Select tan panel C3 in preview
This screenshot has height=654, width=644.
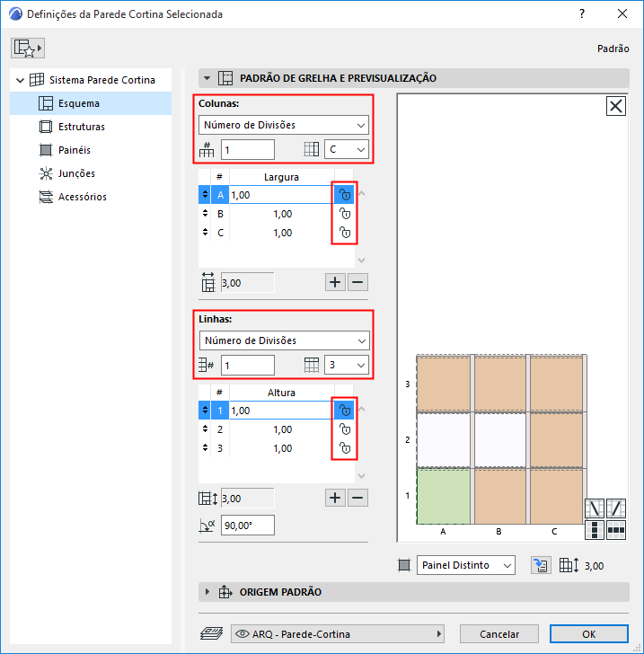pyautogui.click(x=556, y=384)
